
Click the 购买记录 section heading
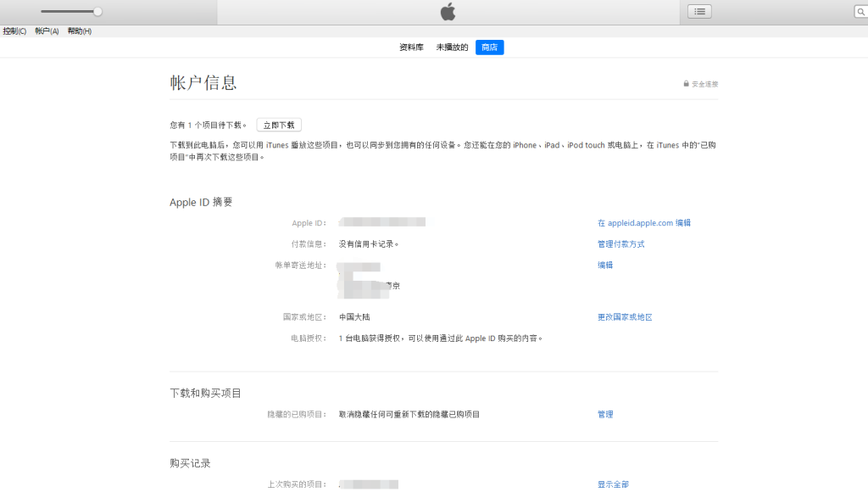(190, 463)
